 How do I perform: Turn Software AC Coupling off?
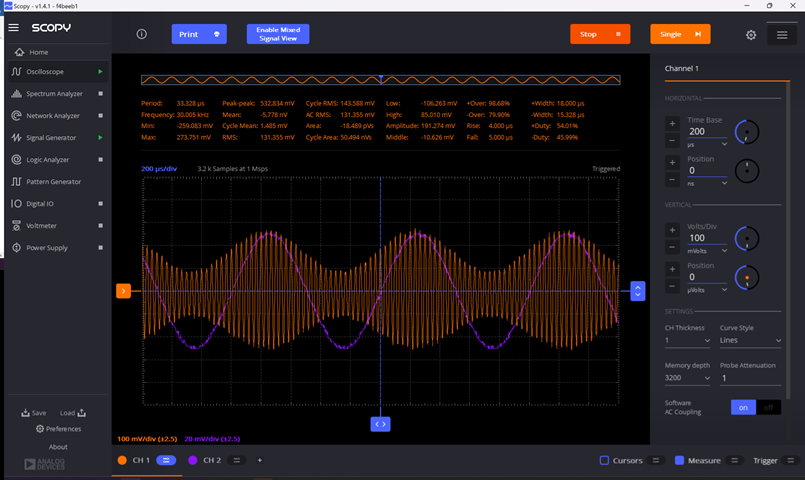[x=769, y=408]
